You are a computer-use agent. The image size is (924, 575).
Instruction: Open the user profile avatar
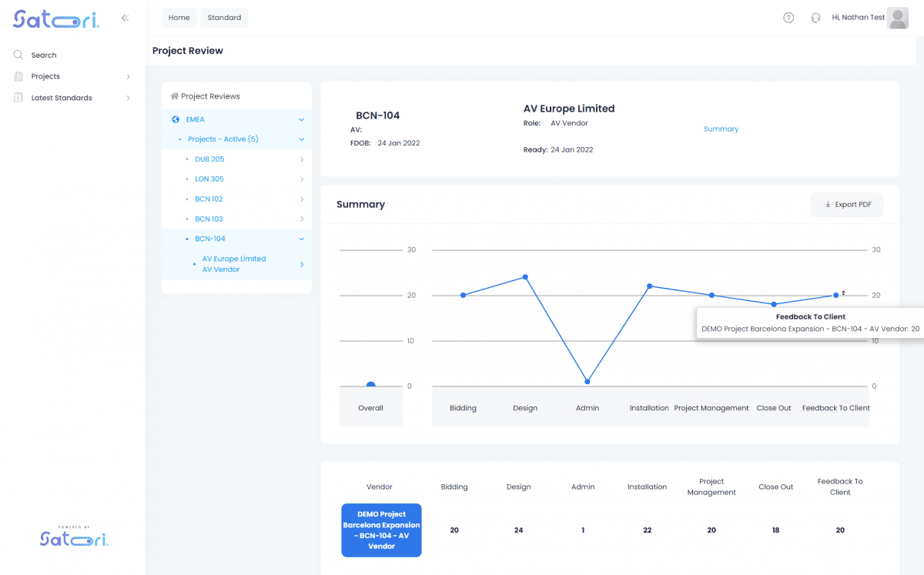pos(898,18)
